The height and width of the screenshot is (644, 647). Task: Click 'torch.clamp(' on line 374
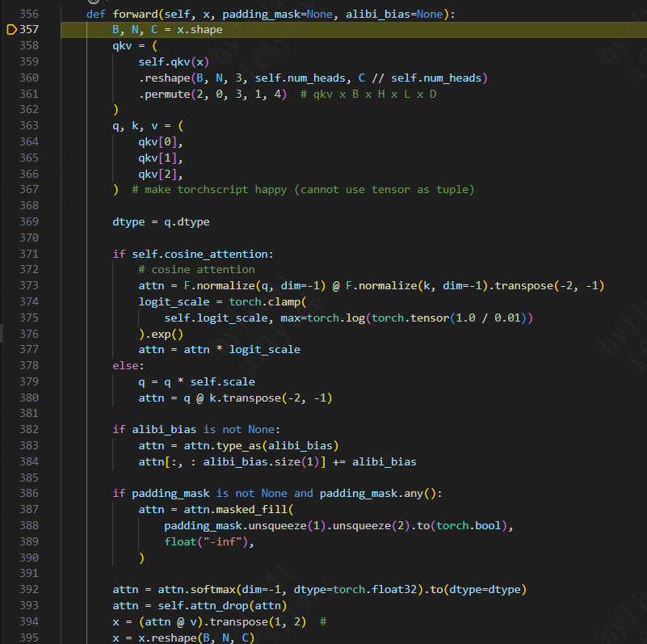(x=268, y=301)
